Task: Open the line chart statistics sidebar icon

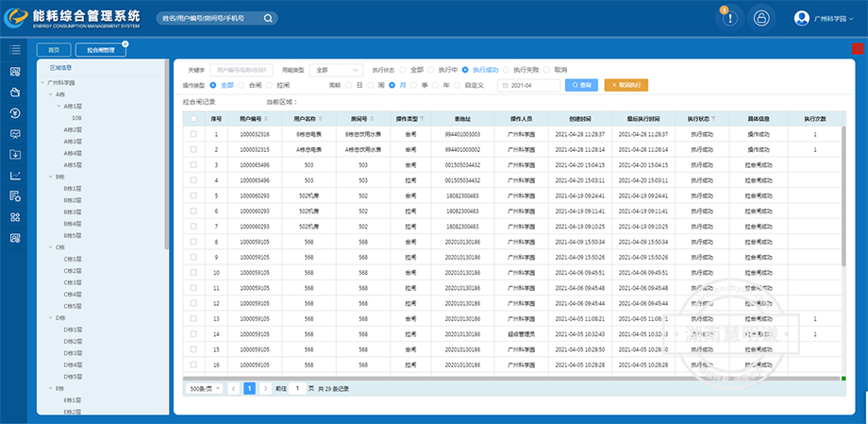Action: click(x=15, y=176)
